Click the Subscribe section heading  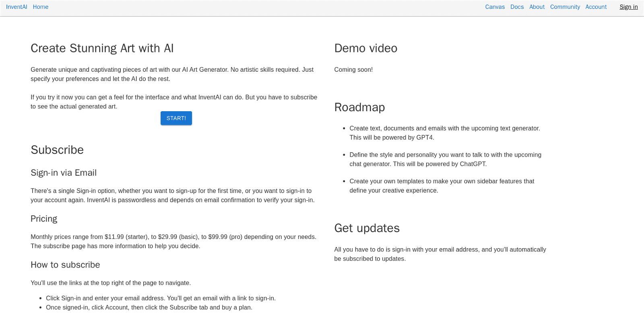pyautogui.click(x=57, y=150)
